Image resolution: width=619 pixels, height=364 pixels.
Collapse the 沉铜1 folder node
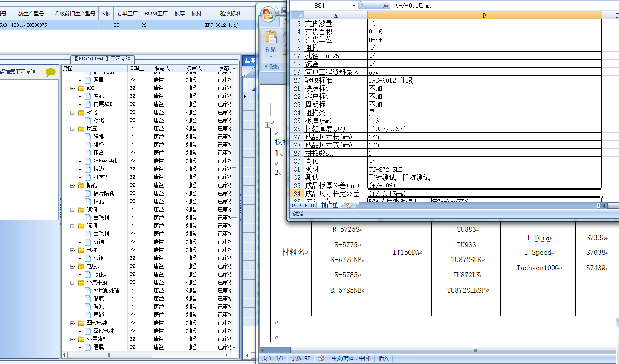[72, 210]
